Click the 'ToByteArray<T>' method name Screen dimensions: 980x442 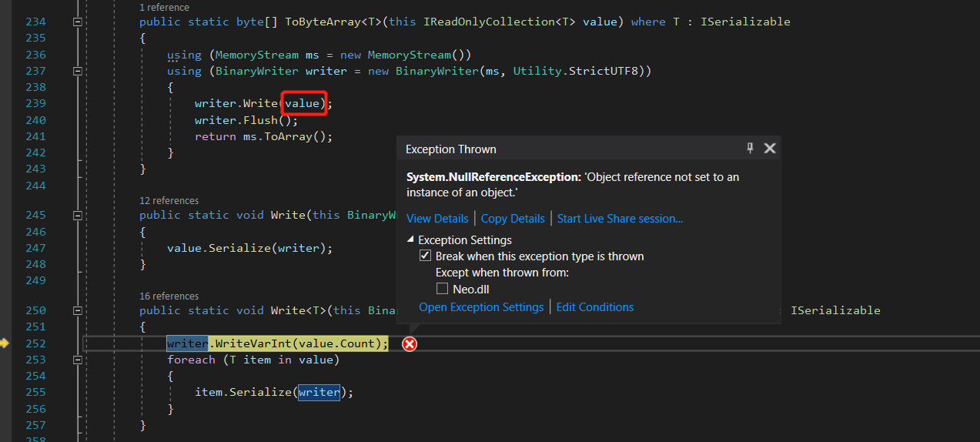coord(333,22)
